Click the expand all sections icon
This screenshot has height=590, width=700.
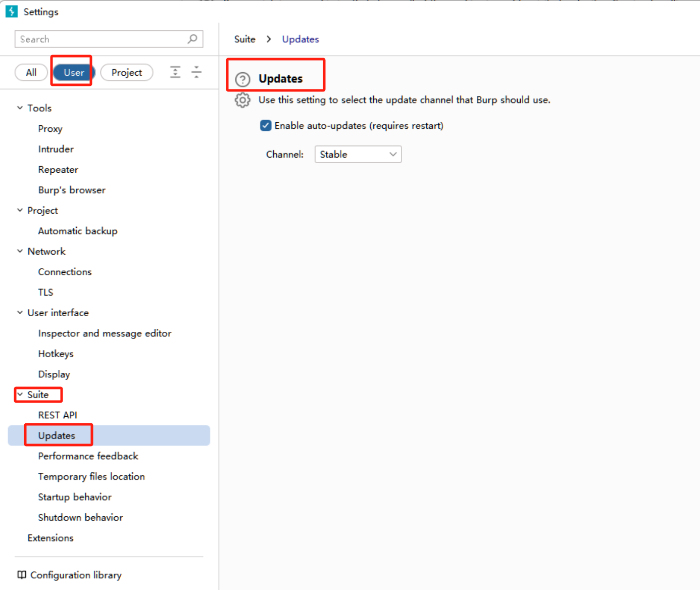click(175, 72)
